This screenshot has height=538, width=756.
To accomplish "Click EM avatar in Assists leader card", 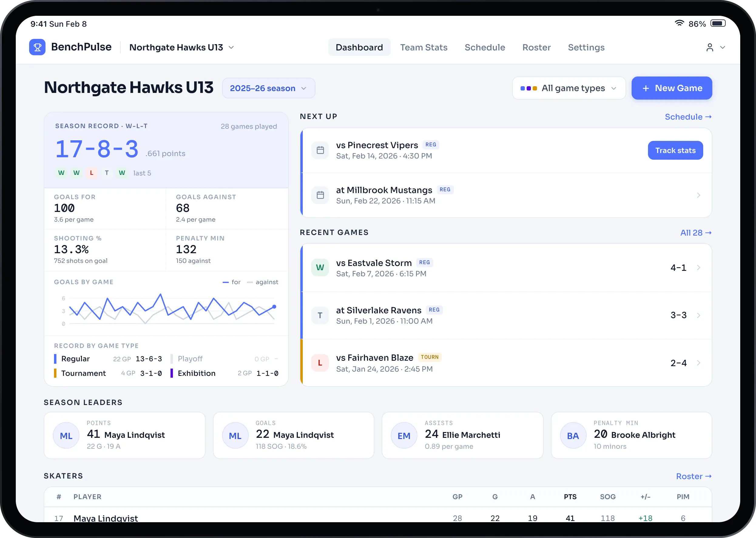I will tap(404, 436).
